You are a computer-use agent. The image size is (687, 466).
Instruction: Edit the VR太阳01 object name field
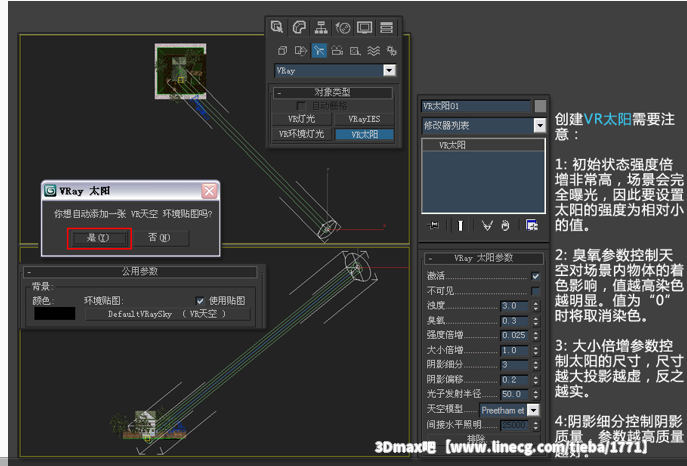(476, 106)
